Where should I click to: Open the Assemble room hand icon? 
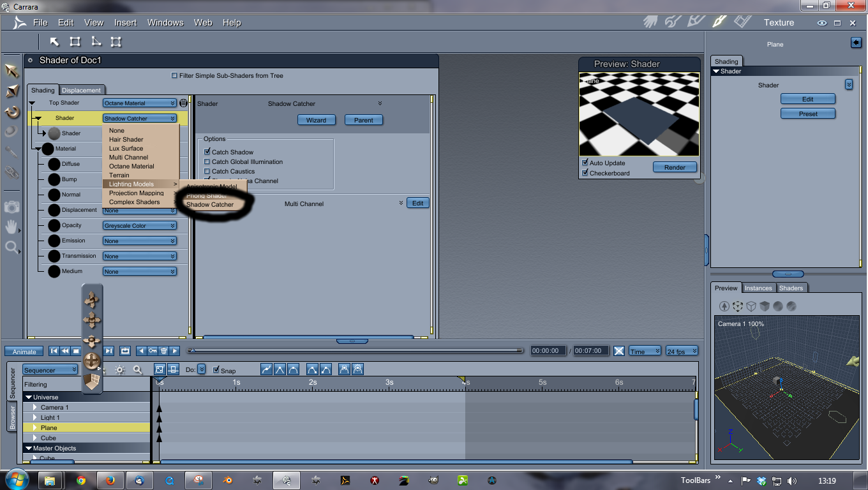click(650, 22)
